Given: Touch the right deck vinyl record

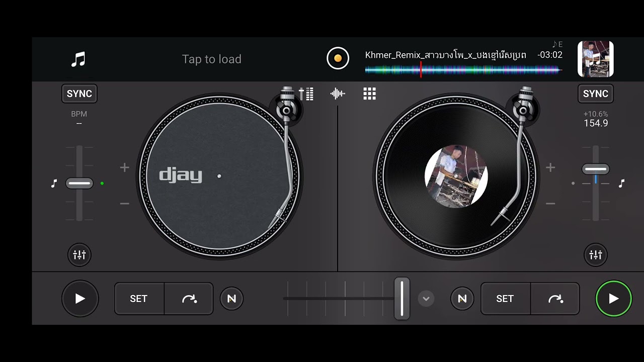Looking at the screenshot, I should pos(456,176).
